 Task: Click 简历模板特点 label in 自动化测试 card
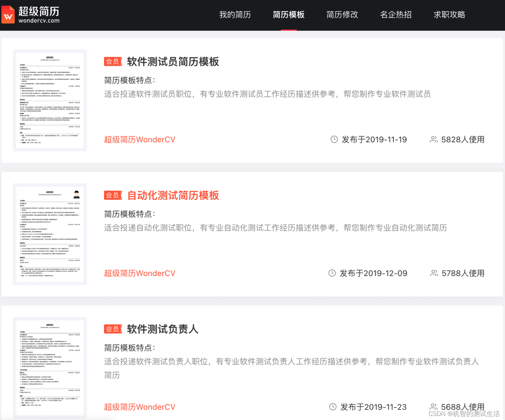tap(130, 214)
